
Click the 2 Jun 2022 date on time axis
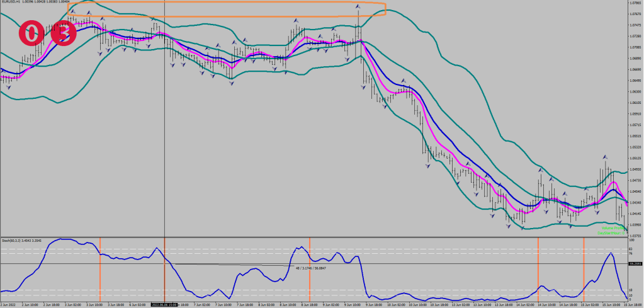point(9,304)
